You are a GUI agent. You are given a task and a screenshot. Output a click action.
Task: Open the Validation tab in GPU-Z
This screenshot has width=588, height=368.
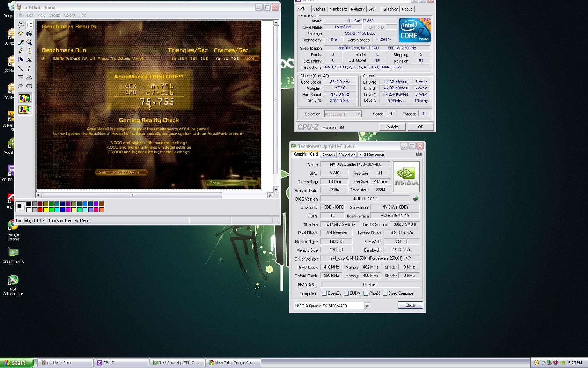click(x=347, y=155)
